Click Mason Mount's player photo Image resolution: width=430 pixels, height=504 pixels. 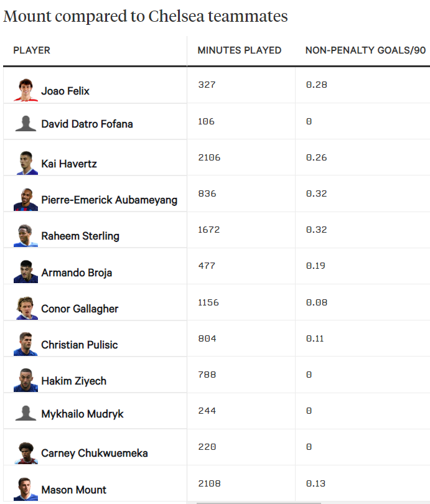[x=26, y=489]
